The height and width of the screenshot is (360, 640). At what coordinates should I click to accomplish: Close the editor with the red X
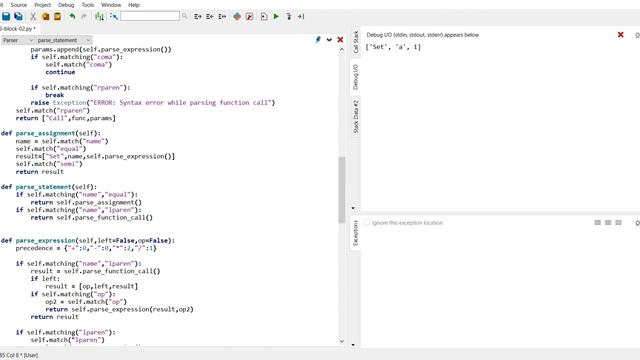340,40
